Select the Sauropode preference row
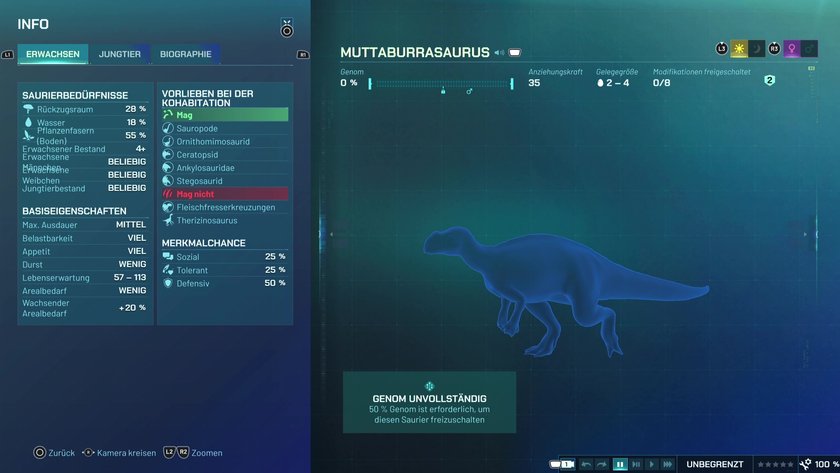The height and width of the screenshot is (473, 840). [x=225, y=128]
